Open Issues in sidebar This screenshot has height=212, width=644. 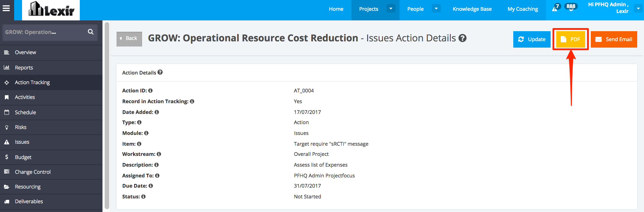click(51, 142)
